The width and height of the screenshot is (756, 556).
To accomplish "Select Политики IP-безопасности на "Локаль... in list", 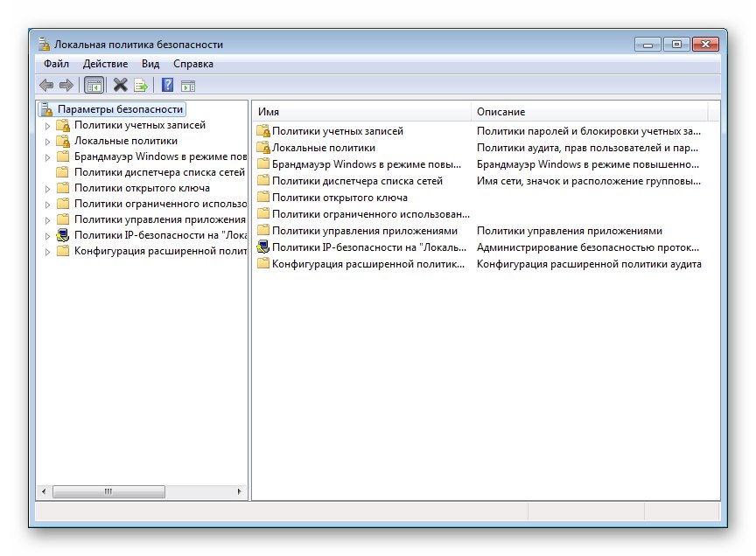I will pyautogui.click(x=369, y=247).
